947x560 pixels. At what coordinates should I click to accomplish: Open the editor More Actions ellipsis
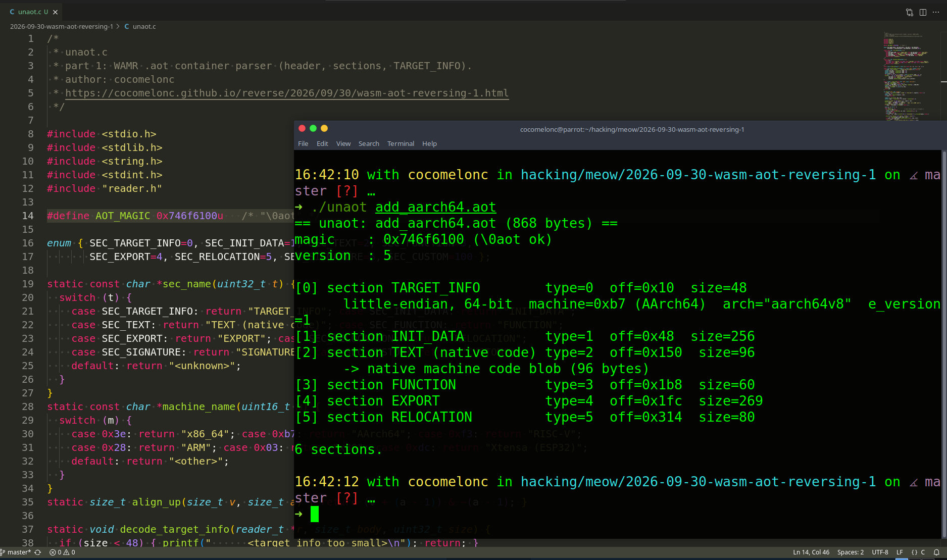pos(936,12)
